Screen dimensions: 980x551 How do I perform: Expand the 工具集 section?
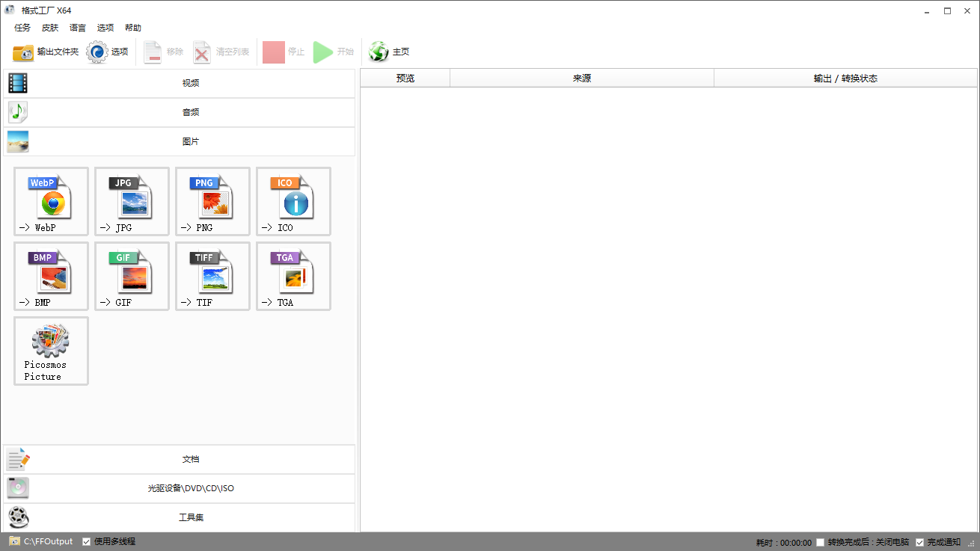click(191, 517)
